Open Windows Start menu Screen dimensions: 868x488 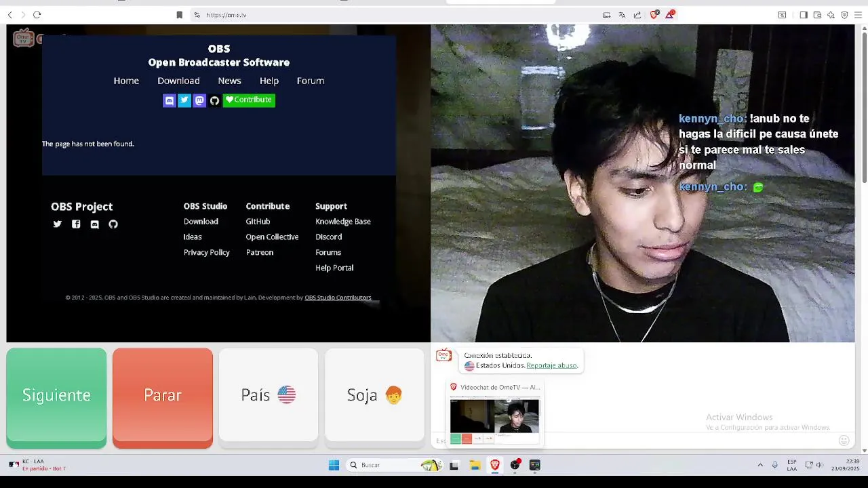334,465
